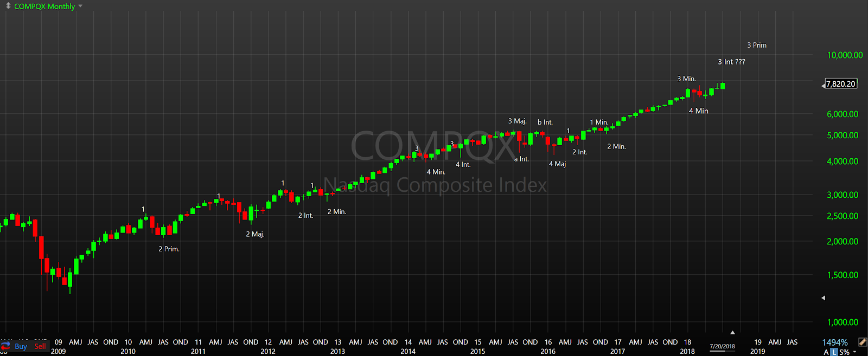This screenshot has height=356, width=868.
Task: Click the 7,820.20 current price tag
Action: [x=840, y=83]
